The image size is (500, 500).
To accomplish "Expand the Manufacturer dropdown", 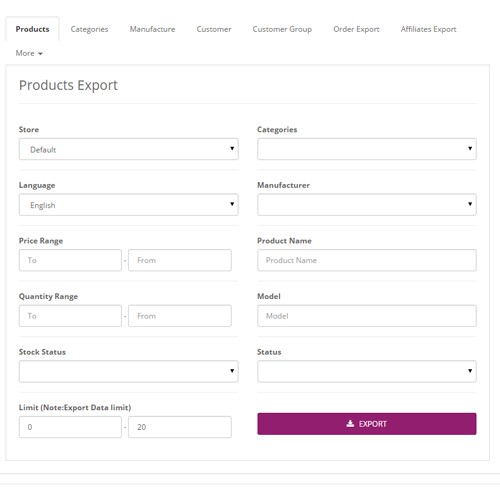I will tap(367, 205).
